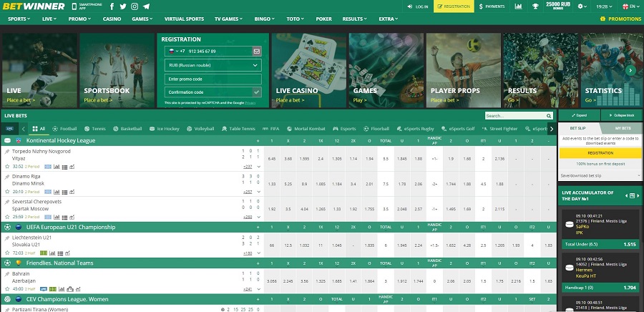This screenshot has height=312, width=644.
Task: Open the Player Props banner thumbnail
Action: [x=463, y=70]
